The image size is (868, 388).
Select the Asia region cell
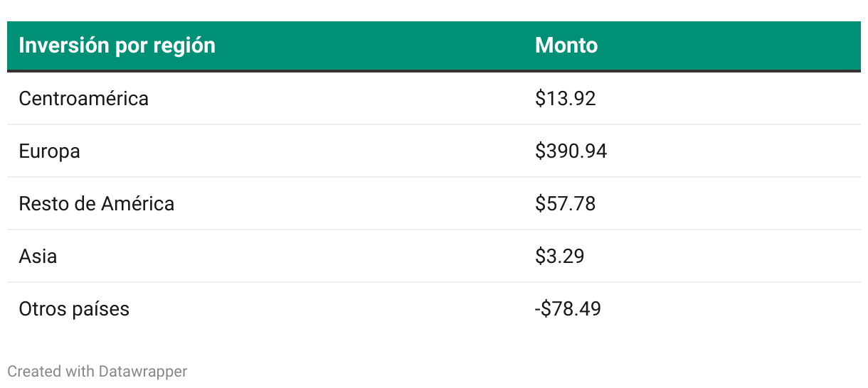38,256
